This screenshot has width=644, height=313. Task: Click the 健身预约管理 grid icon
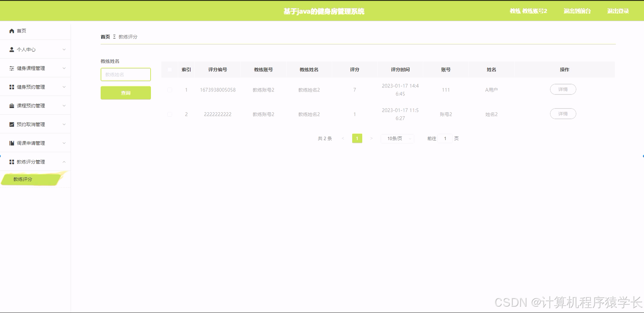click(11, 87)
